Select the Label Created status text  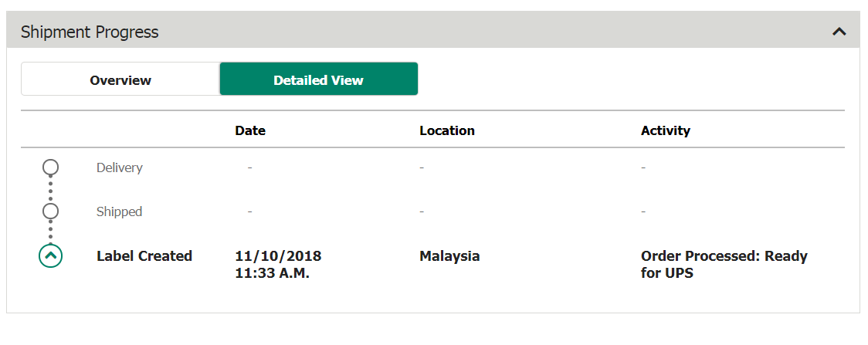144,256
